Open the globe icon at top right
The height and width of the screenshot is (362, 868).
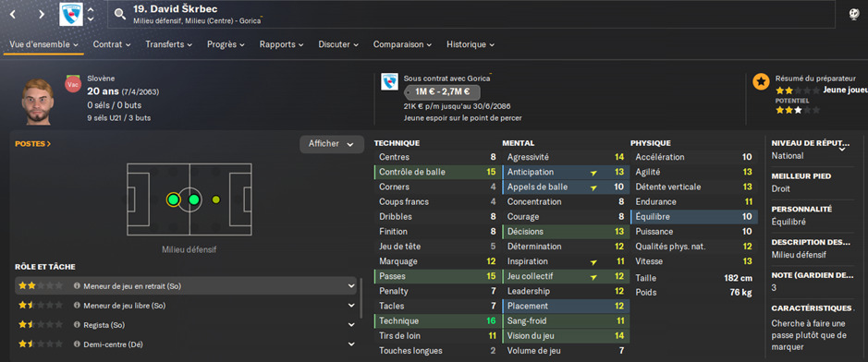[853, 15]
